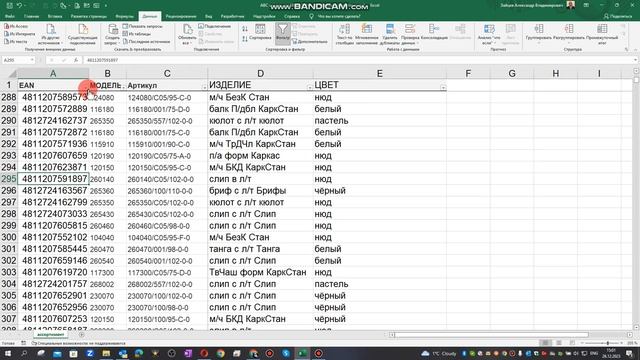Click the Name Box showing A295
Image resolution: width=640 pixels, height=360 pixels.
(x=18, y=60)
